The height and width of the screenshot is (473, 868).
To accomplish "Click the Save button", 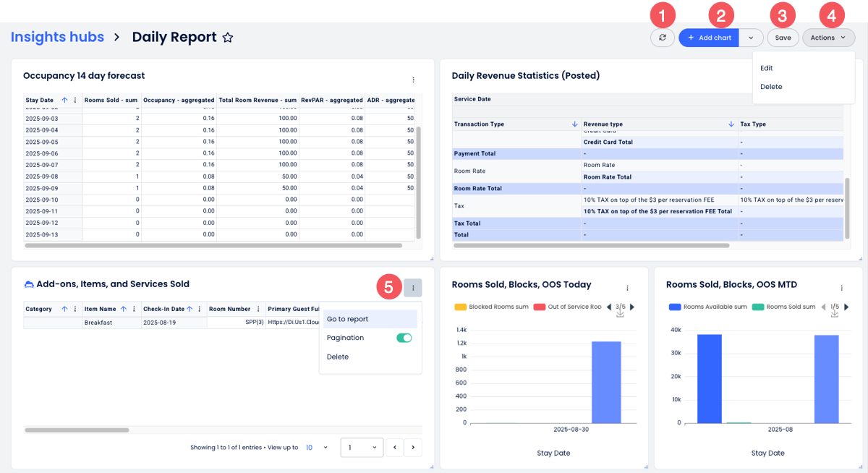I will click(x=783, y=38).
